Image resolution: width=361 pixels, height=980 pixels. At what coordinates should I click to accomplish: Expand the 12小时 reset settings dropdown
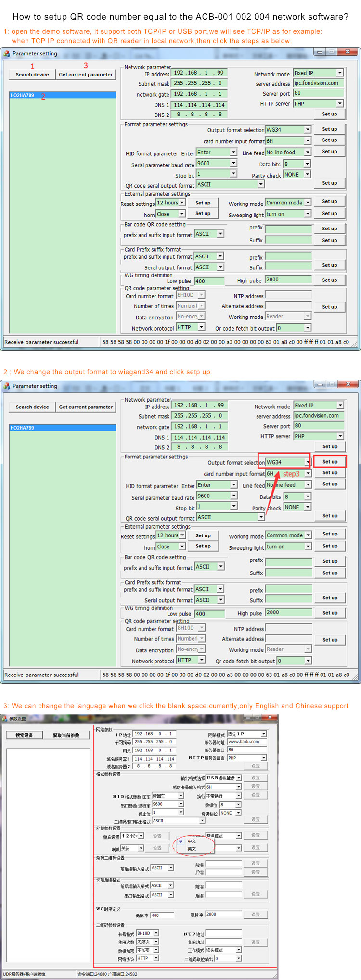tap(141, 836)
